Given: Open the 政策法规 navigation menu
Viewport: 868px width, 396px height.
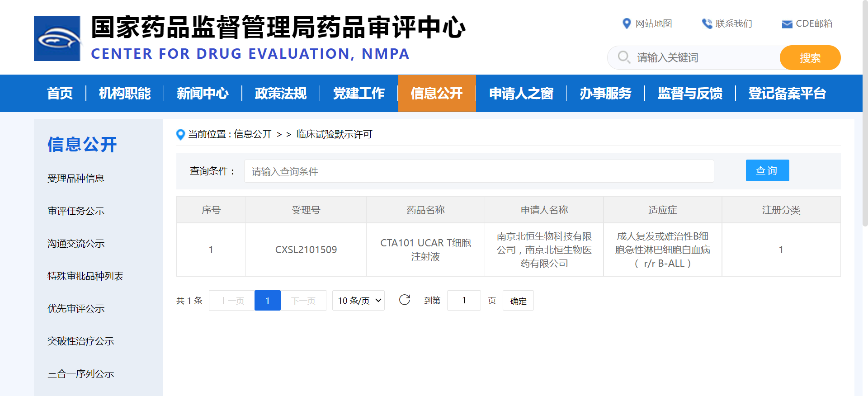Looking at the screenshot, I should [x=281, y=94].
